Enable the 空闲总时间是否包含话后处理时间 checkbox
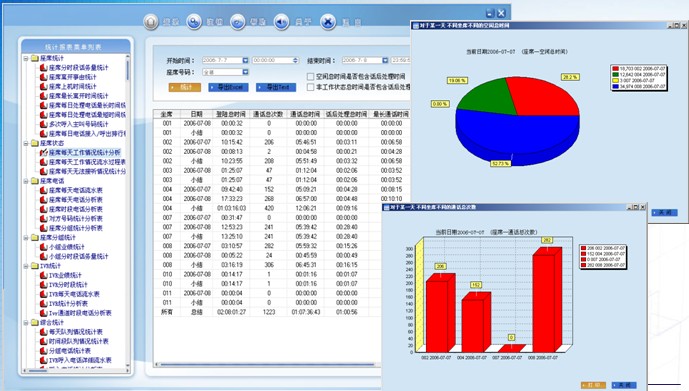The width and height of the screenshot is (689, 391). pos(310,76)
